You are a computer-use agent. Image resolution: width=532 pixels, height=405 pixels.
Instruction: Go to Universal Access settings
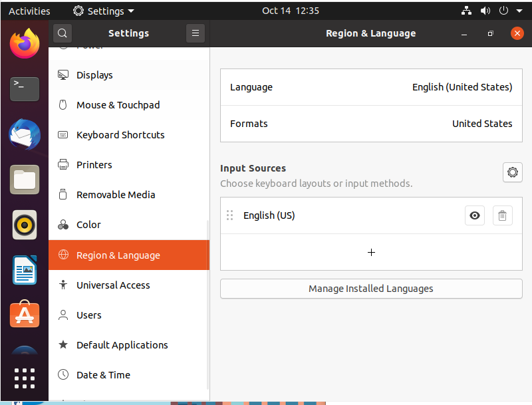point(113,285)
